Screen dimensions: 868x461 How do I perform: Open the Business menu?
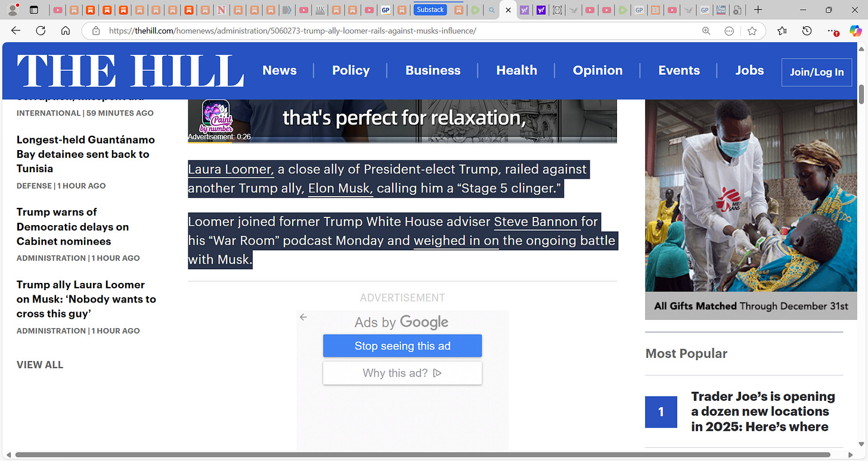pyautogui.click(x=433, y=70)
